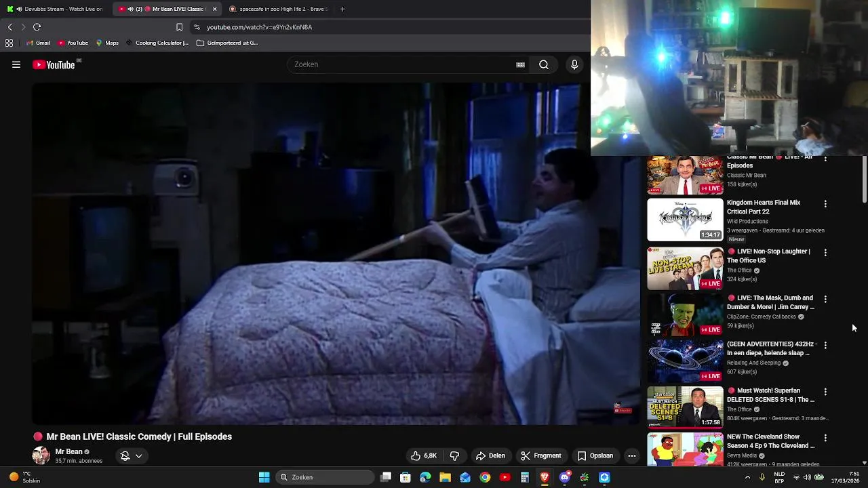Open Cleveland Show Season 4 thumbnail
This screenshot has height=488, width=868.
tap(685, 450)
